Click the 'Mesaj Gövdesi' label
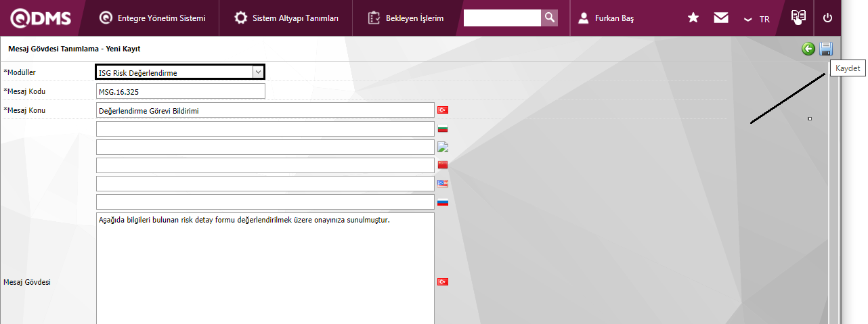 27,282
